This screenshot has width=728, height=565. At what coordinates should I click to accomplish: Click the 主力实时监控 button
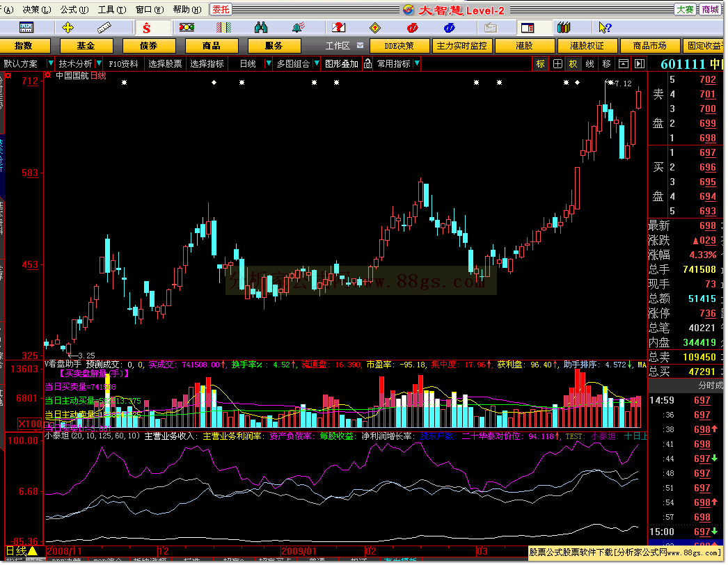(461, 45)
